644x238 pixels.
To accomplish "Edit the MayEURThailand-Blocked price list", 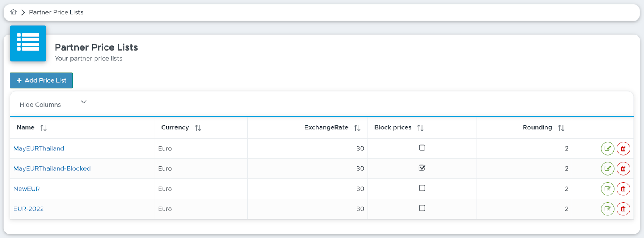I will [x=607, y=169].
